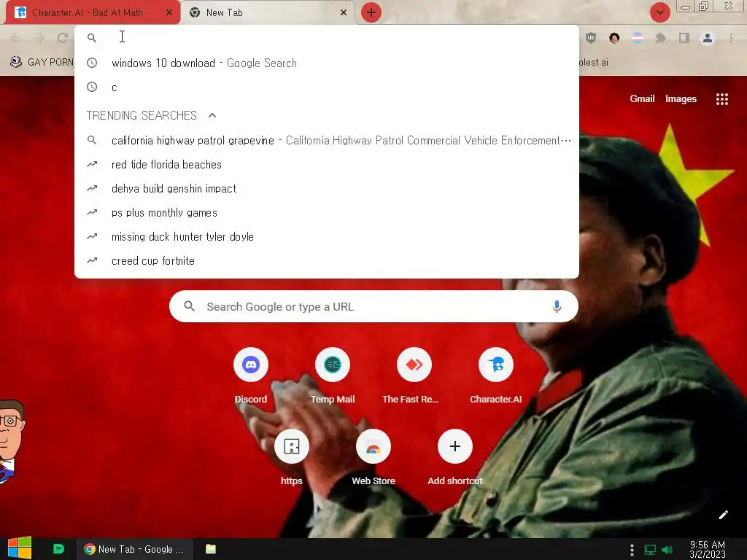This screenshot has height=560, width=747.
Task: Select the New Tab - Google Chrome taskbar item
Action: (x=135, y=549)
